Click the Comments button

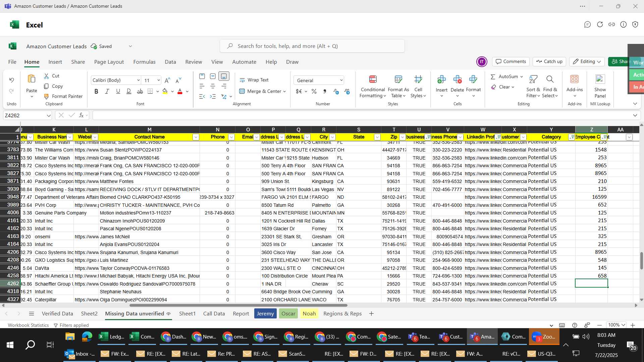[x=511, y=62]
